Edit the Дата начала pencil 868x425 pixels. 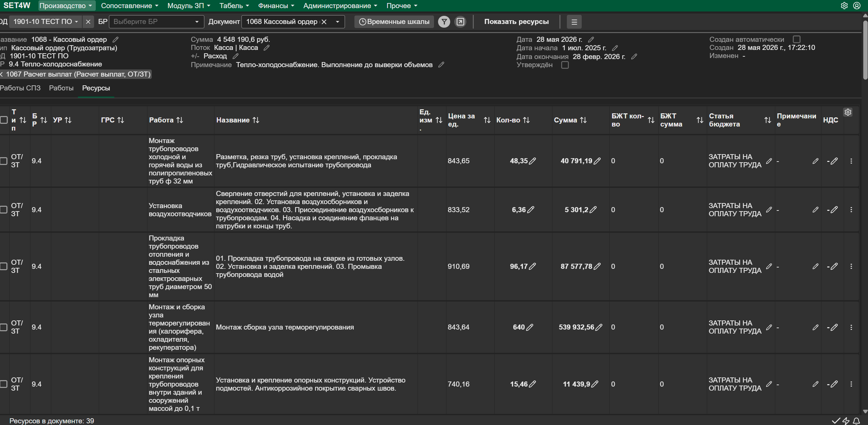pyautogui.click(x=615, y=48)
